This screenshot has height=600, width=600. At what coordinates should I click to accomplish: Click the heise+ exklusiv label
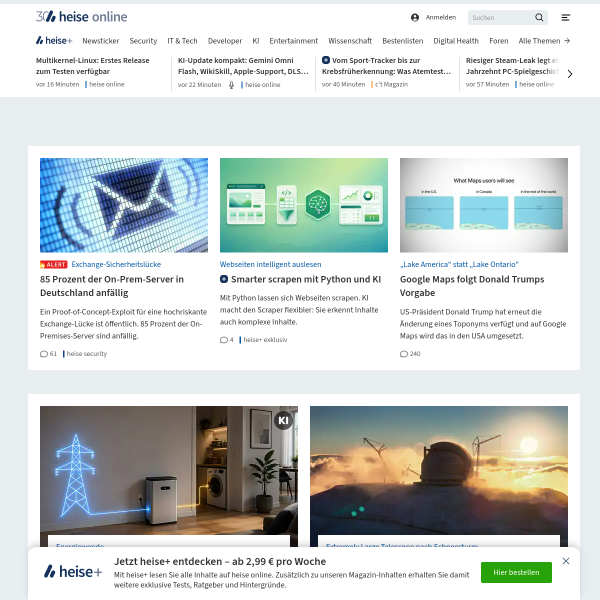(265, 340)
